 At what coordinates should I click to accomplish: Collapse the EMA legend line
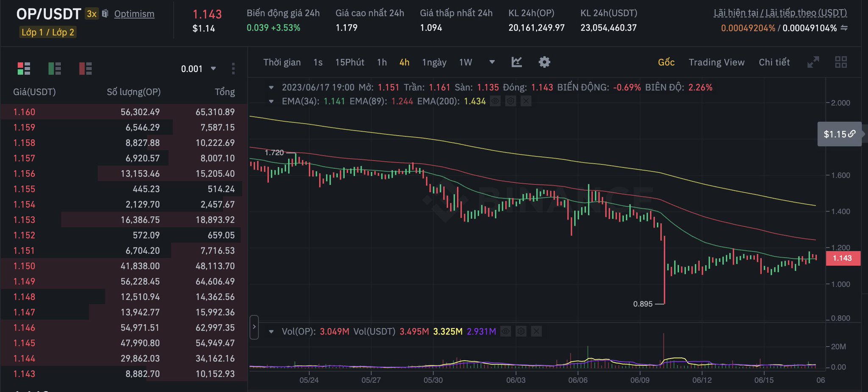(x=271, y=101)
